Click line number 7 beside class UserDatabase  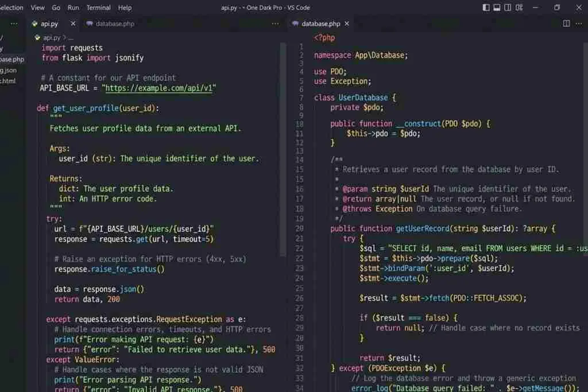[301, 98]
